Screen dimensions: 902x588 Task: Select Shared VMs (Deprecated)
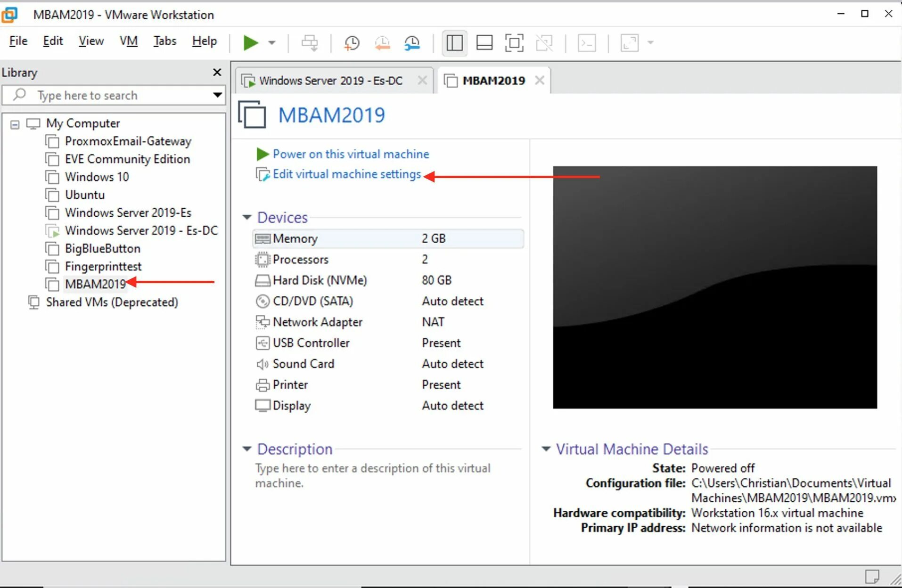[x=112, y=302]
